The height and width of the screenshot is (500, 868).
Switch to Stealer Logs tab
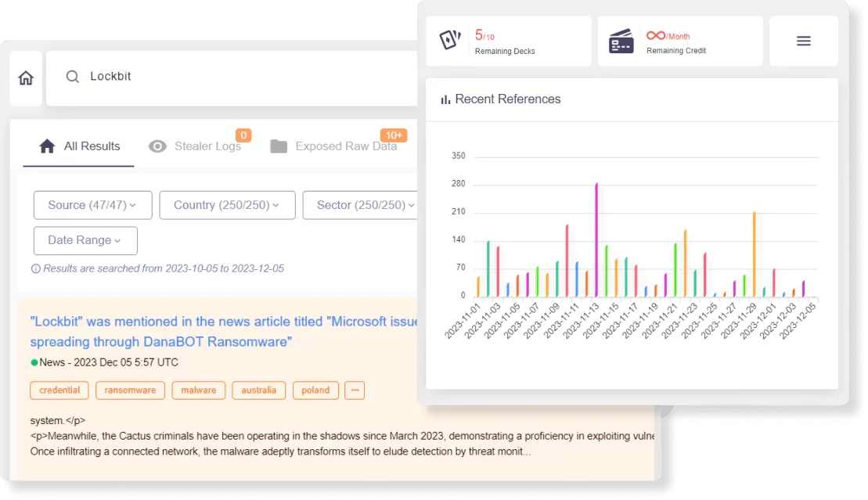click(x=195, y=146)
